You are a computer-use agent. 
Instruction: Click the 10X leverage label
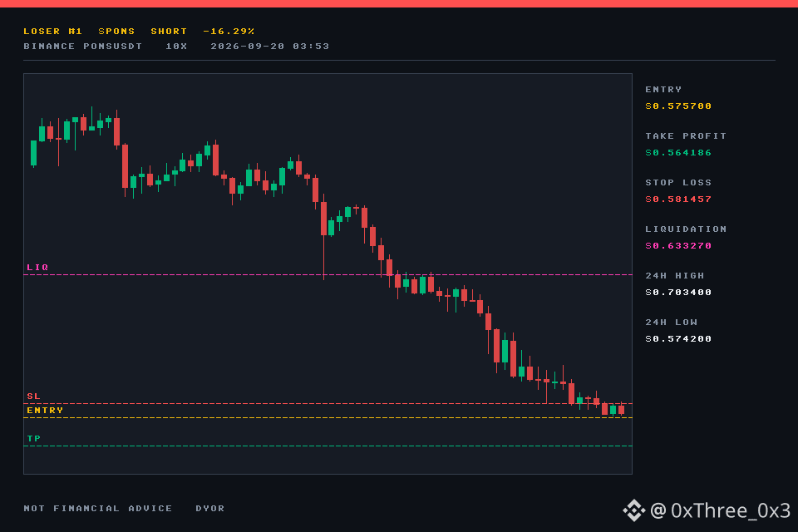point(176,47)
